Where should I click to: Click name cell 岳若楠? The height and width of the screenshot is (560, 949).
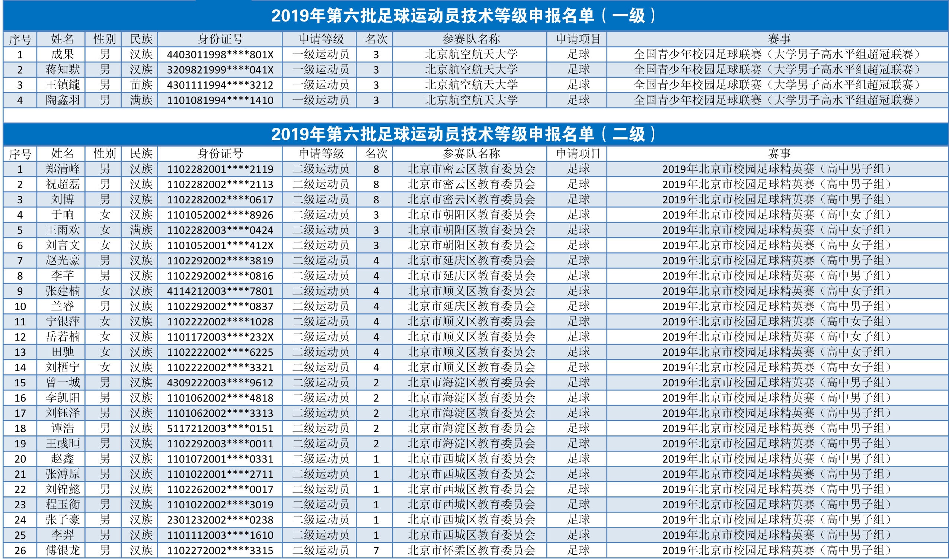[62, 337]
